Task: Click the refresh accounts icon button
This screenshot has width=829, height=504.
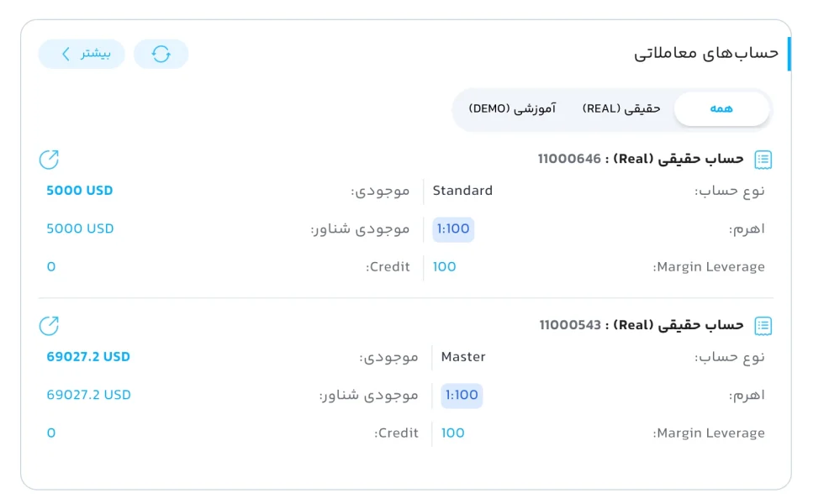Action: (161, 55)
